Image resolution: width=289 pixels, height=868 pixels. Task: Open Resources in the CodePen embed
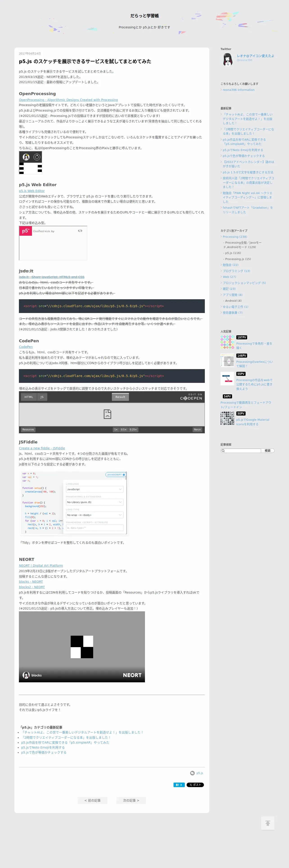pyautogui.click(x=28, y=430)
